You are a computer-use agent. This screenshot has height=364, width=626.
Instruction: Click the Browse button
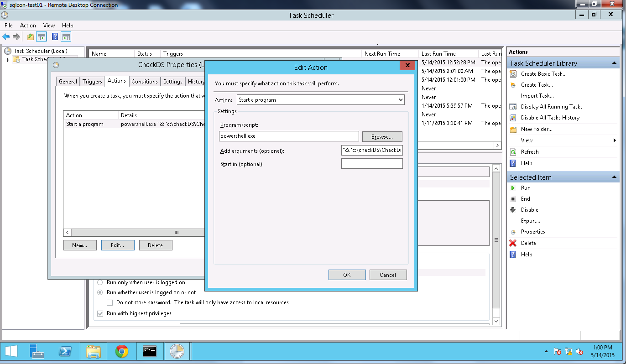coord(382,136)
